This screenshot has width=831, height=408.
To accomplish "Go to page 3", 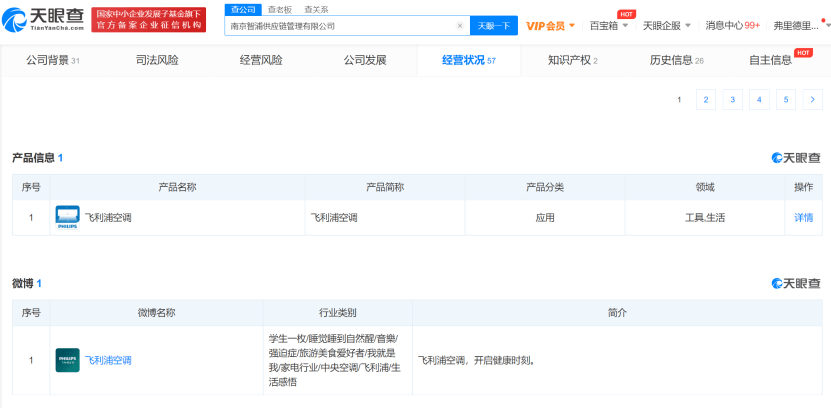I will (732, 100).
